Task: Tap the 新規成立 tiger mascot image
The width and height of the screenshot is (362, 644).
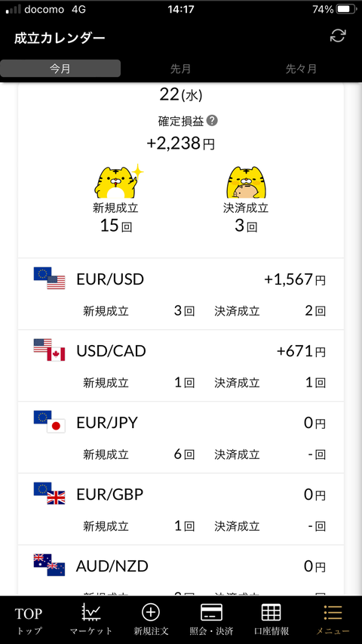Action: click(x=118, y=181)
